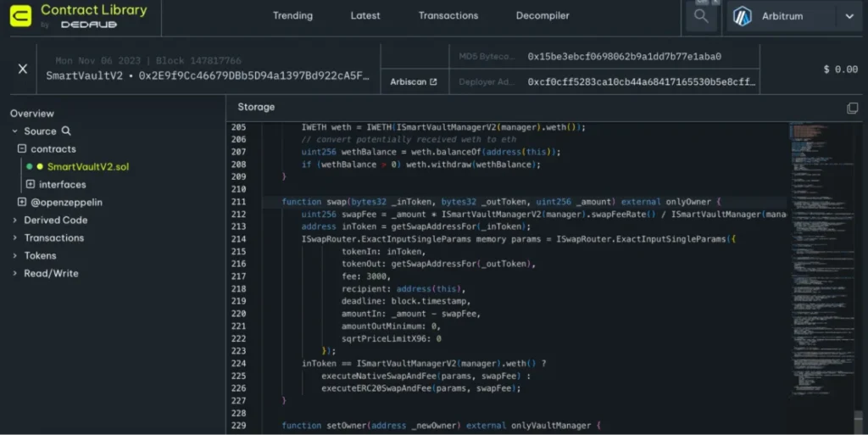The height and width of the screenshot is (435, 868).
Task: Open the search magnifier in top bar
Action: pyautogui.click(x=701, y=16)
